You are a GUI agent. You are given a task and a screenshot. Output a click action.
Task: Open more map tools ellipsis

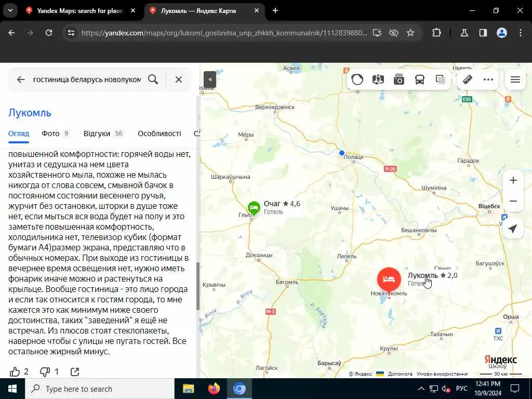coord(488,79)
